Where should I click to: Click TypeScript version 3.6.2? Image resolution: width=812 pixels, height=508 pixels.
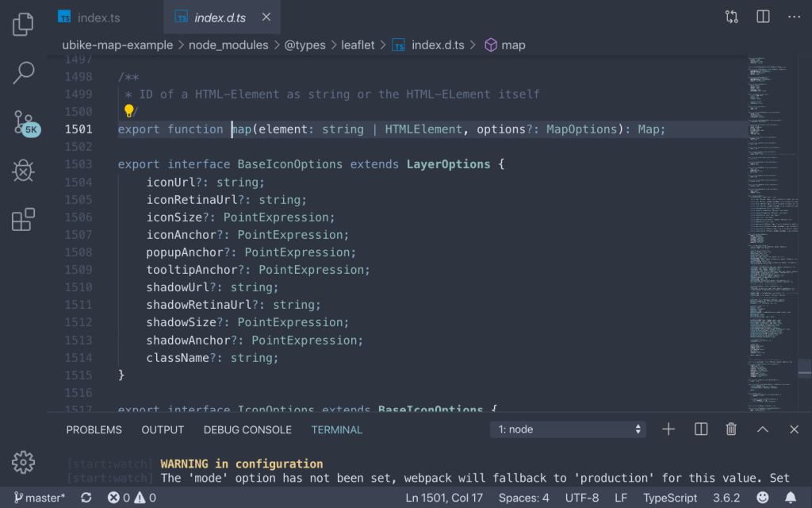coord(726,498)
